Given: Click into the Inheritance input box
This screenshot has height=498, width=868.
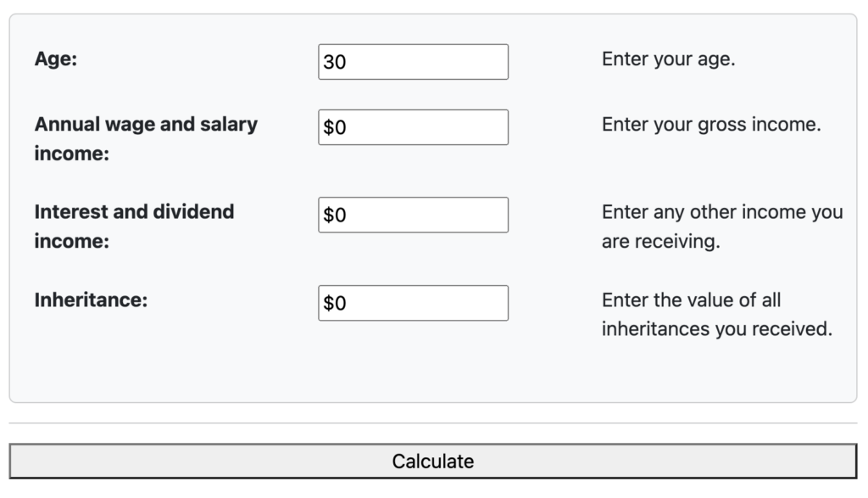Looking at the screenshot, I should [413, 303].
